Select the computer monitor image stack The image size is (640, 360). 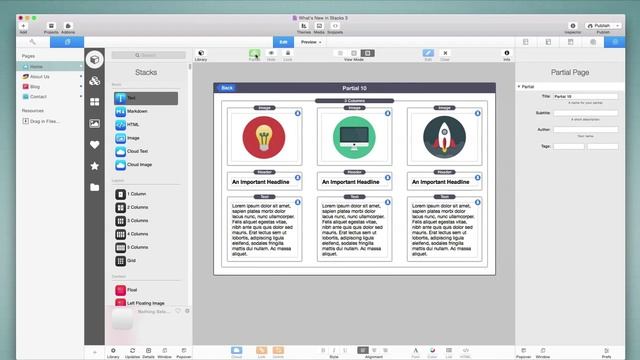pos(354,137)
